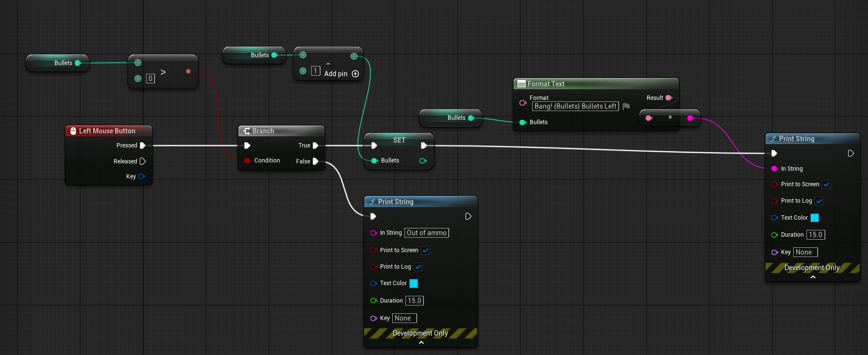
Task: Open Text Color swatch on Out of ammo node
Action: click(414, 283)
